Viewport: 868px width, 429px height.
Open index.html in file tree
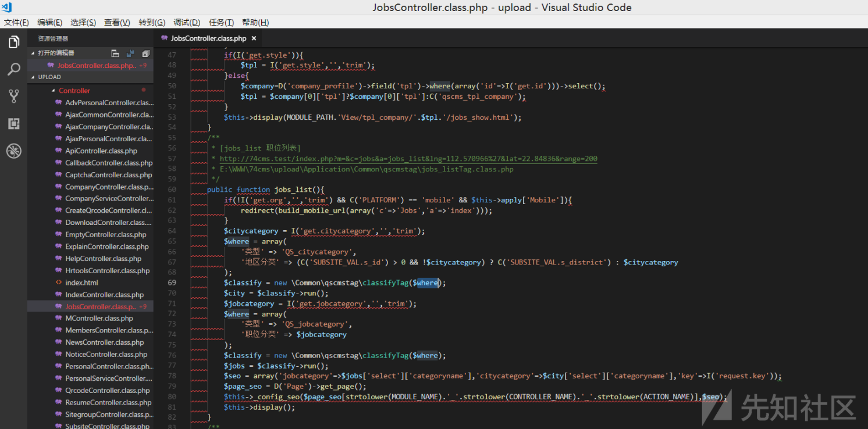tap(81, 283)
